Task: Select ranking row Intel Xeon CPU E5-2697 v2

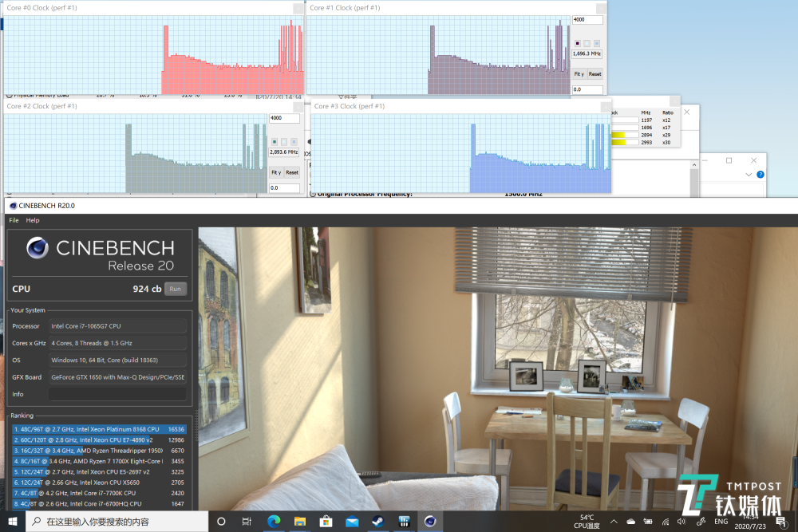Action: [99, 472]
